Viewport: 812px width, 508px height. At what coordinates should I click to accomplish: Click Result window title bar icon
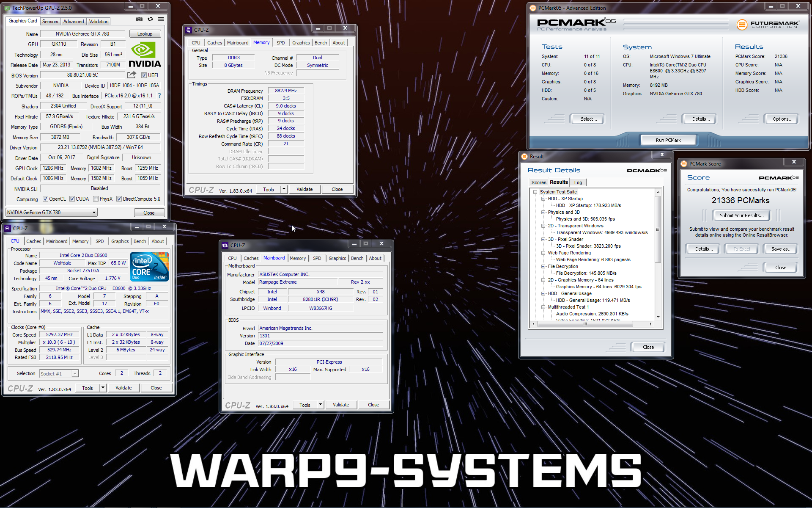[524, 156]
